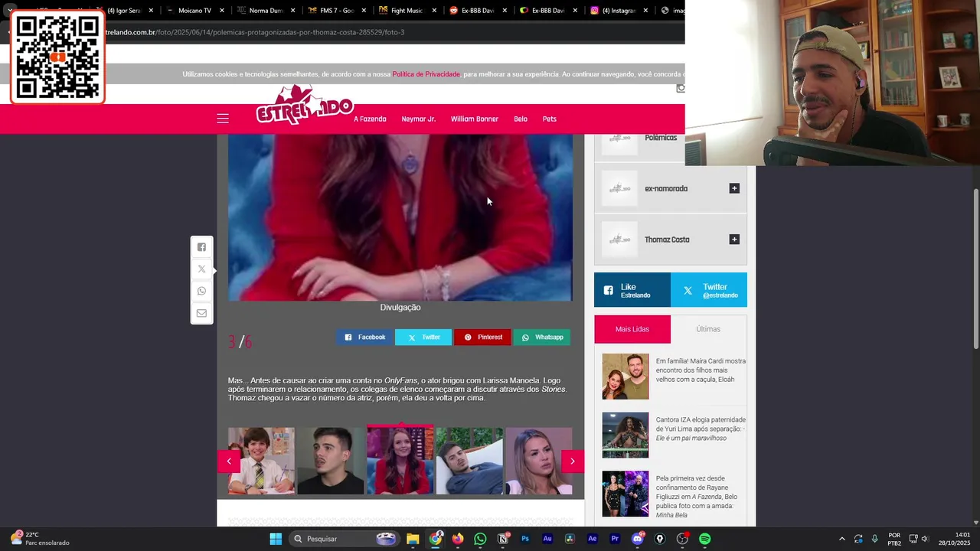Open DaVinci Resolve from the taskbar
Image resolution: width=980 pixels, height=551 pixels.
(570, 539)
